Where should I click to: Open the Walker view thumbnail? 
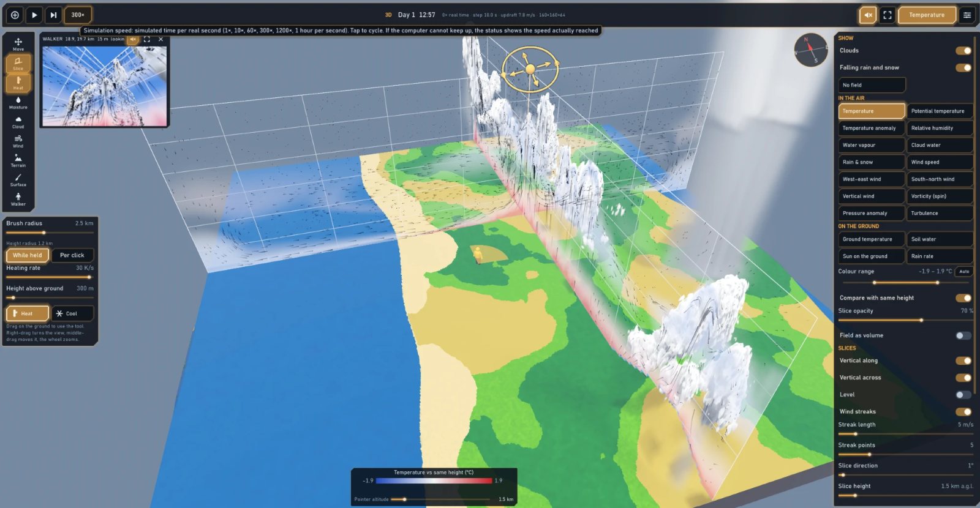[104, 86]
